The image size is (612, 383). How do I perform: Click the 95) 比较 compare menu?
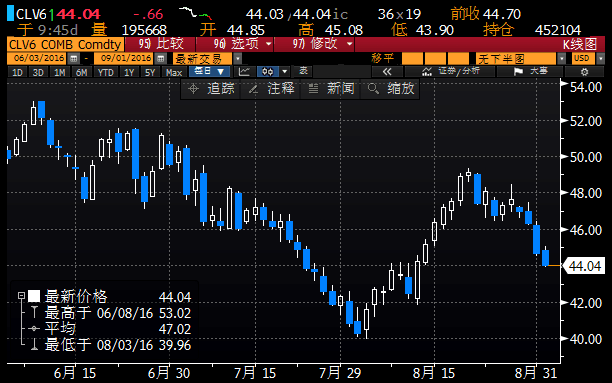pos(161,44)
